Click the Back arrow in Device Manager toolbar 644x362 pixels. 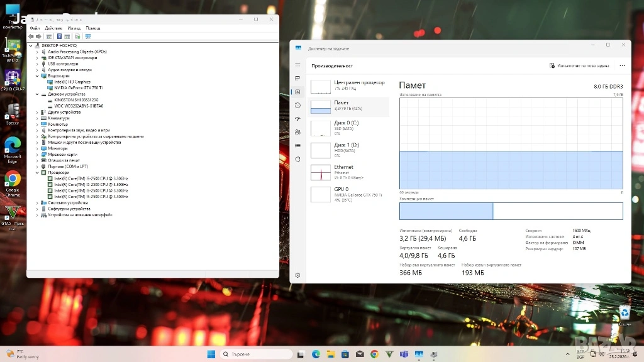31,36
